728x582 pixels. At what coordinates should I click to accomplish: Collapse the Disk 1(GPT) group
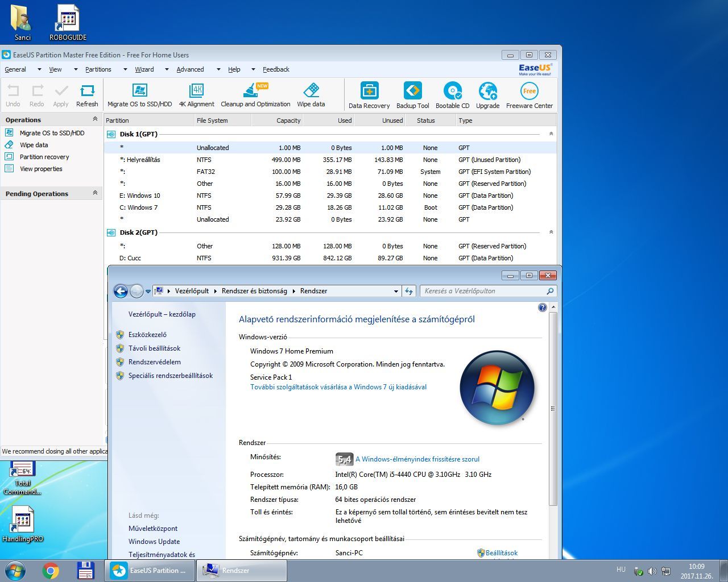pos(551,134)
